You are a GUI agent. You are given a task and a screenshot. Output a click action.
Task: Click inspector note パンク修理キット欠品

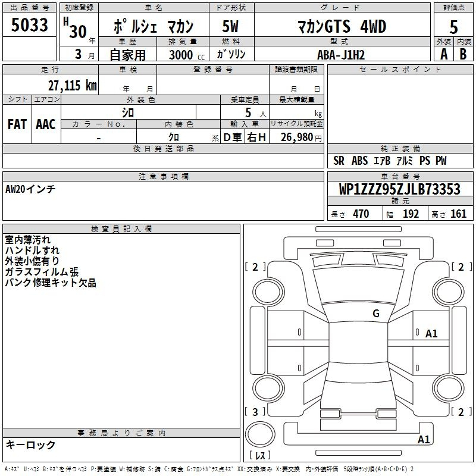(x=51, y=283)
